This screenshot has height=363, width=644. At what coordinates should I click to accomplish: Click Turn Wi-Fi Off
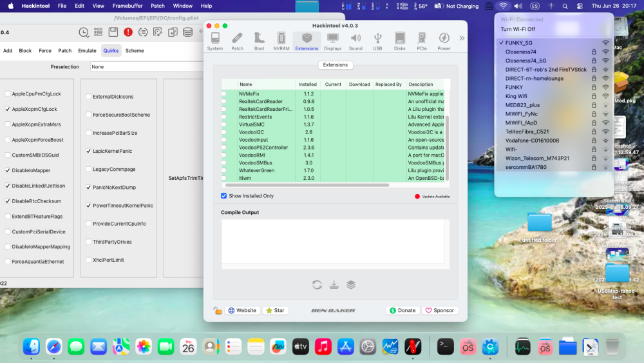coord(518,29)
